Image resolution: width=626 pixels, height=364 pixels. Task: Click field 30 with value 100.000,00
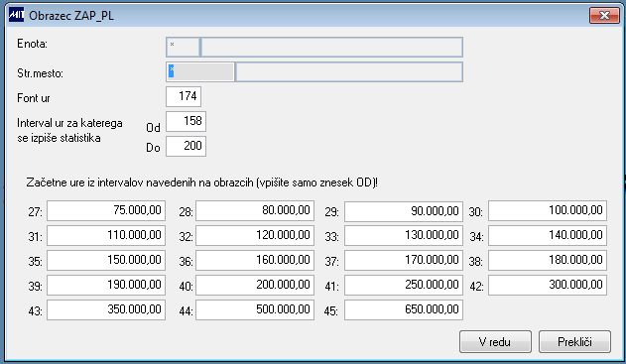548,210
